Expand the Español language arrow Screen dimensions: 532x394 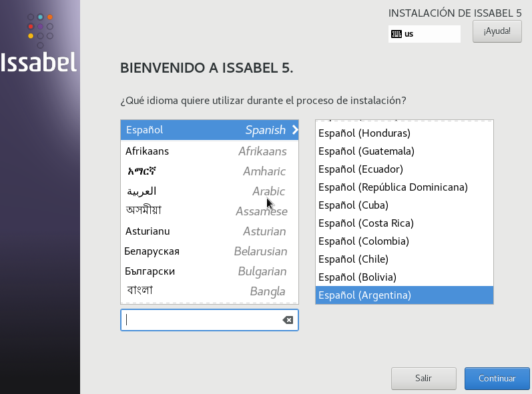click(294, 130)
